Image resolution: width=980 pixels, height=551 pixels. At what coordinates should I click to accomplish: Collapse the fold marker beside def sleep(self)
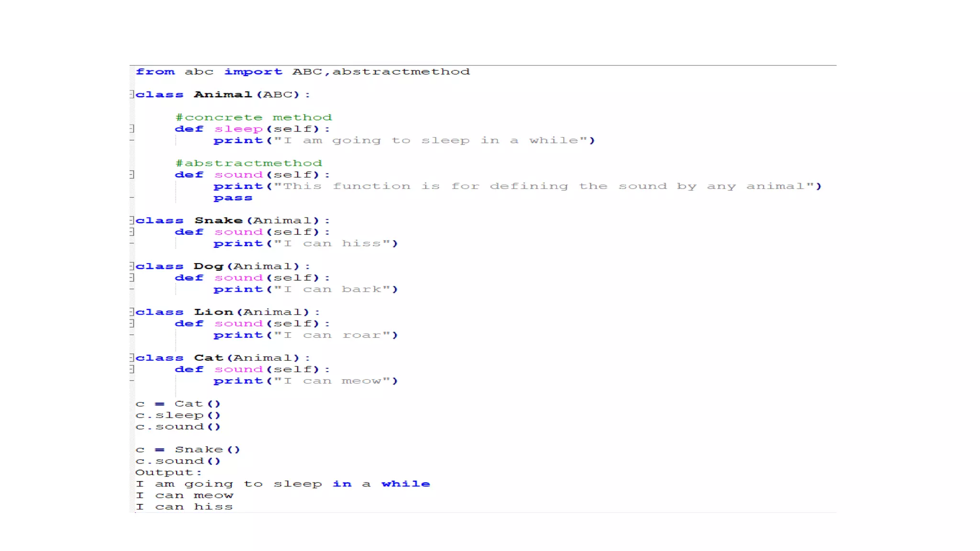pos(132,129)
